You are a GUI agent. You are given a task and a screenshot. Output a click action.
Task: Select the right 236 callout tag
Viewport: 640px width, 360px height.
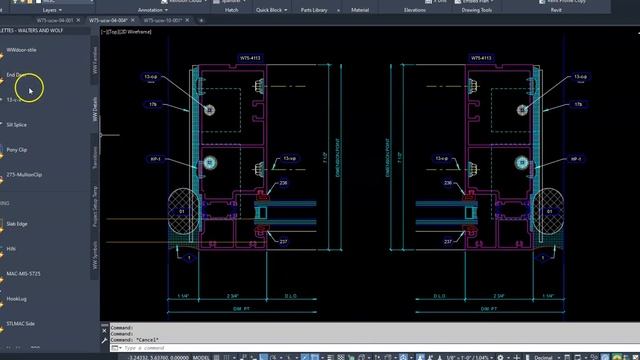point(448,183)
